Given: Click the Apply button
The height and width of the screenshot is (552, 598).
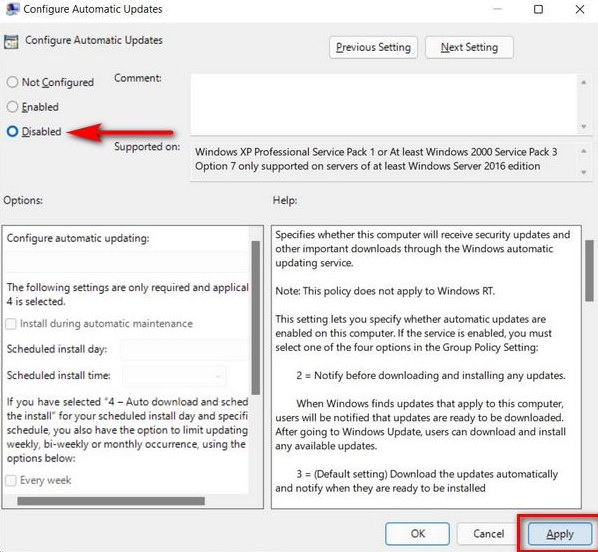Looking at the screenshot, I should click(x=559, y=534).
